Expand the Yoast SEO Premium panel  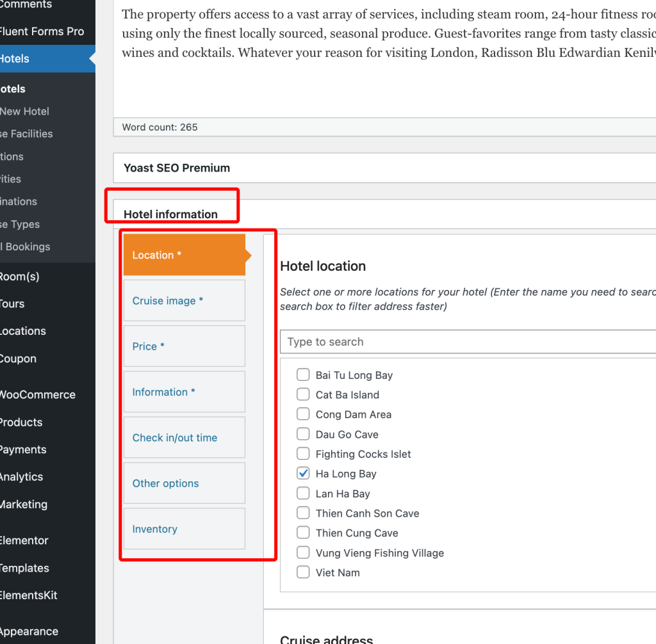click(177, 168)
